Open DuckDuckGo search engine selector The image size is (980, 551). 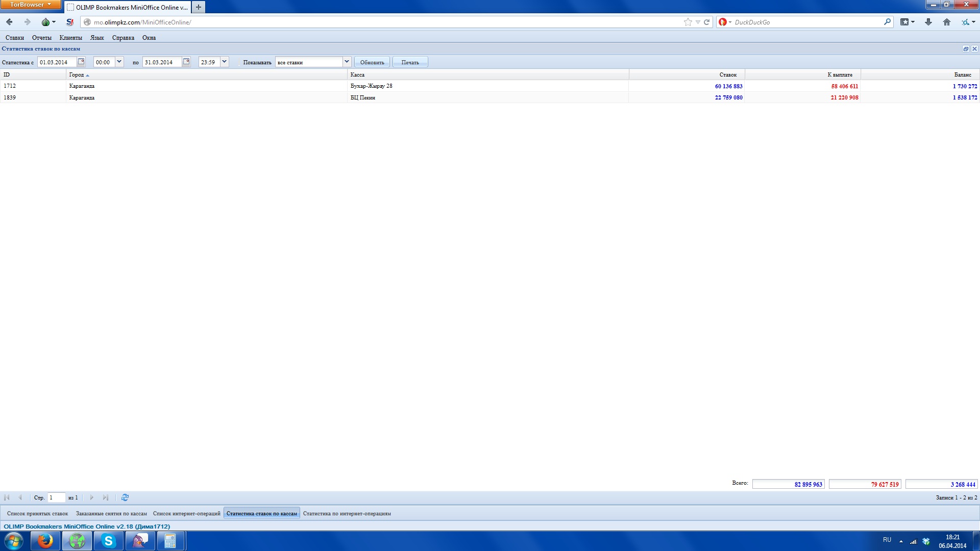[x=725, y=22]
